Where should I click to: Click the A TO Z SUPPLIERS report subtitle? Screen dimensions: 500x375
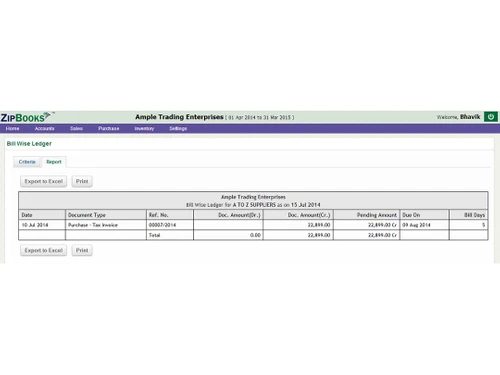(253, 205)
